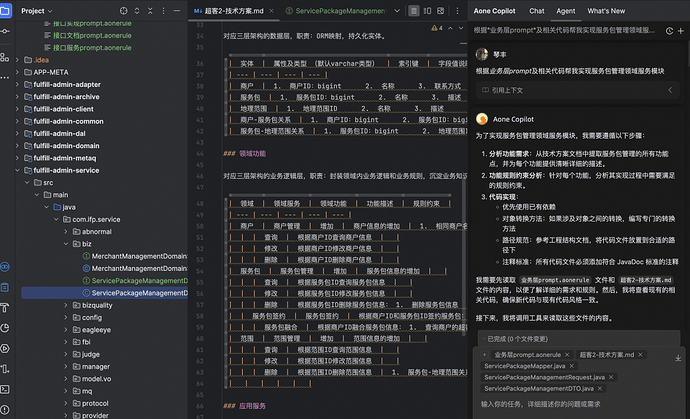This screenshot has width=690, height=419.
Task: Toggle editor-only view mode button
Action: pos(414,11)
